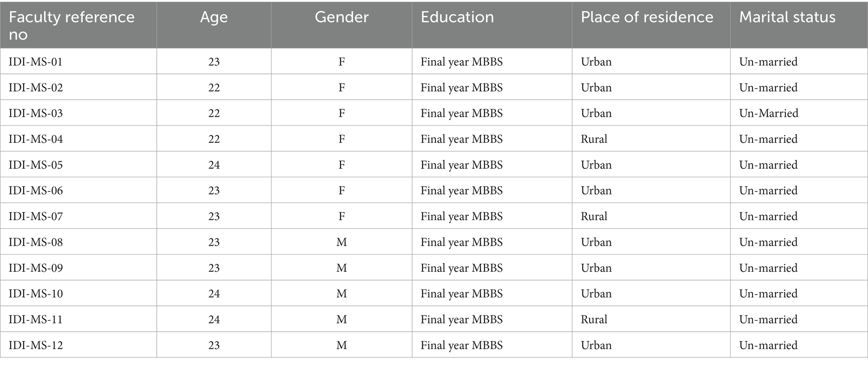This screenshot has width=868, height=365.
Task: Click Final year MBBS in IDI-MS-07 row
Action: (x=462, y=216)
